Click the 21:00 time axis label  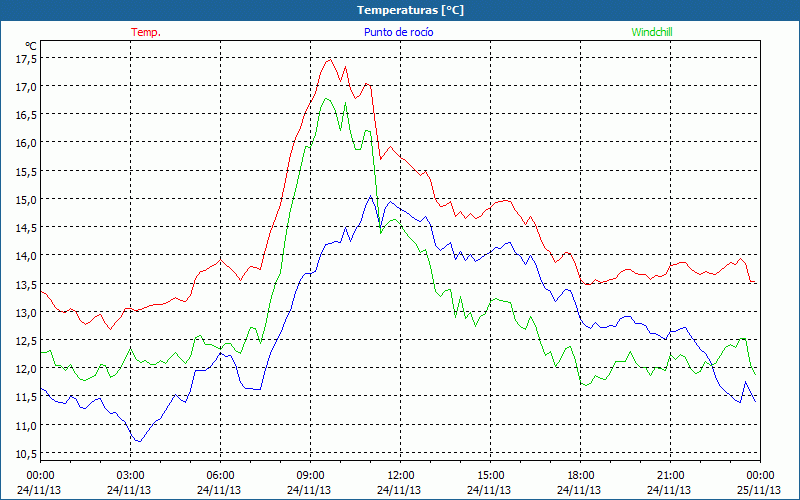pyautogui.click(x=670, y=476)
